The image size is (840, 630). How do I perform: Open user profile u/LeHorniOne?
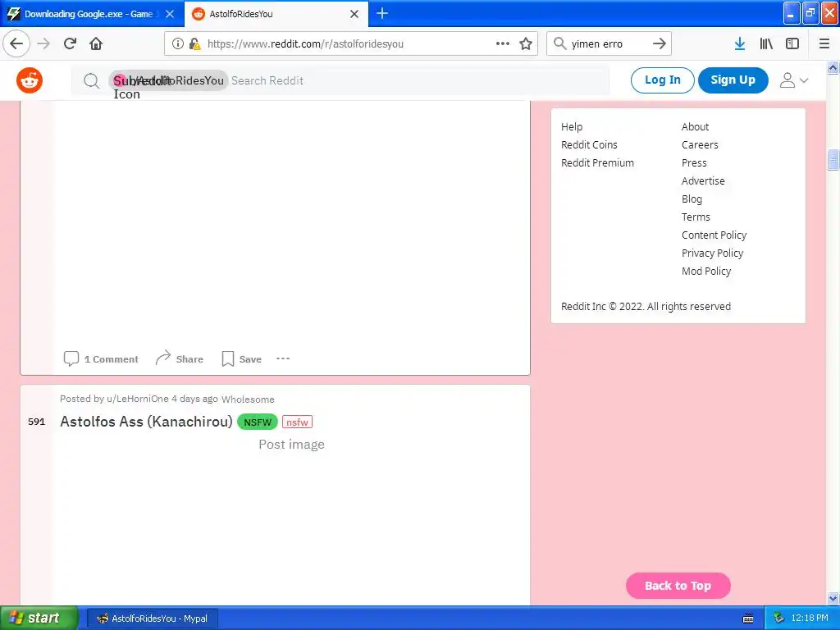(138, 399)
